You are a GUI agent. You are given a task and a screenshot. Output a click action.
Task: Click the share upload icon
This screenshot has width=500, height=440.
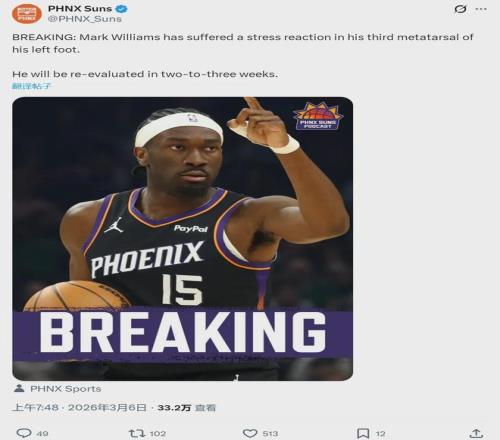[x=476, y=433]
